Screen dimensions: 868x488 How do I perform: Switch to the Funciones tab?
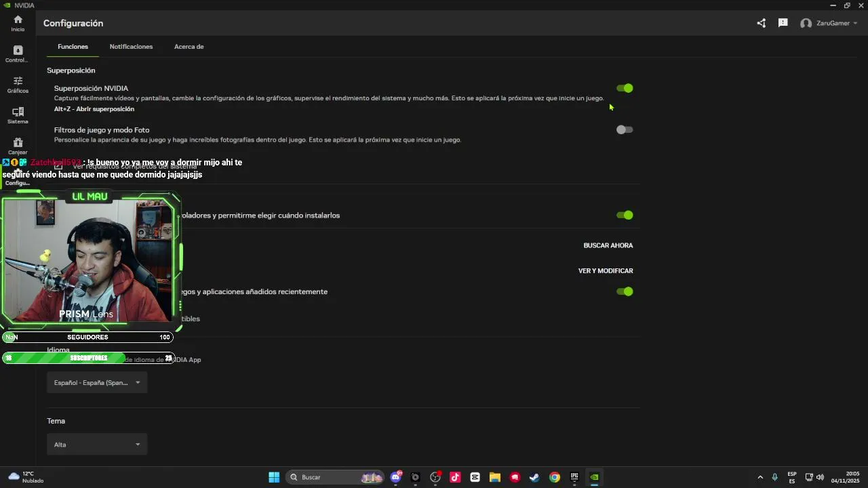click(x=73, y=47)
